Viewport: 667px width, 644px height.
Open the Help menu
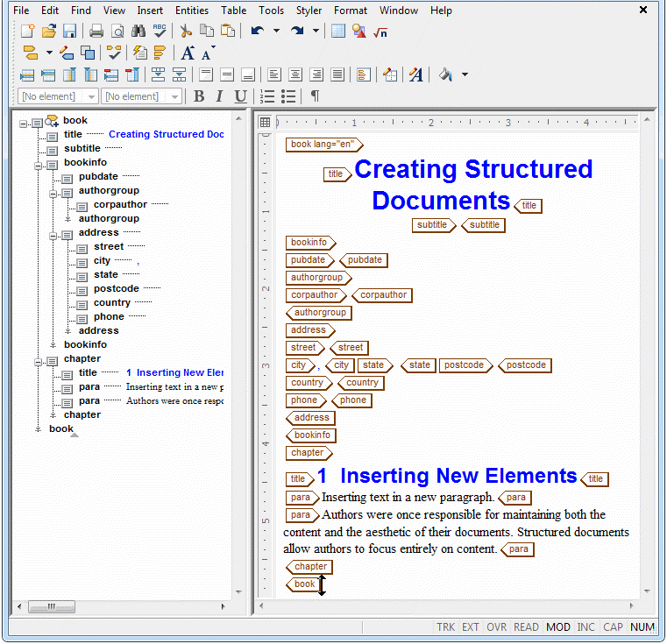pyautogui.click(x=441, y=11)
